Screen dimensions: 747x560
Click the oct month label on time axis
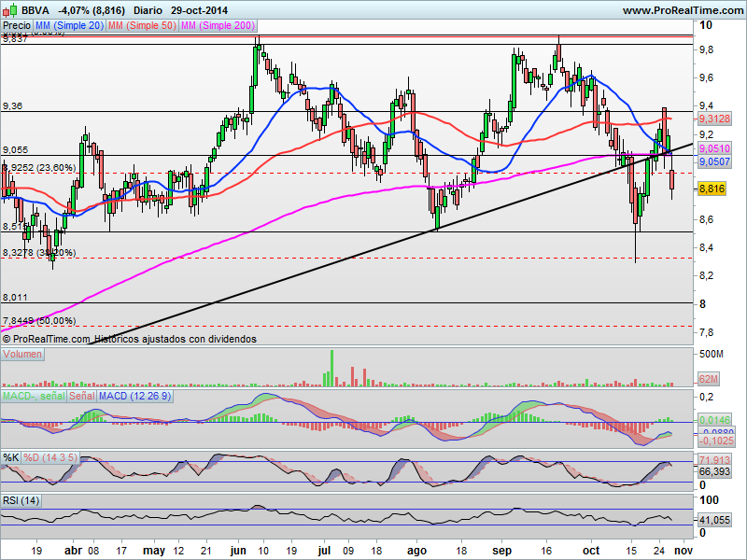(x=591, y=551)
